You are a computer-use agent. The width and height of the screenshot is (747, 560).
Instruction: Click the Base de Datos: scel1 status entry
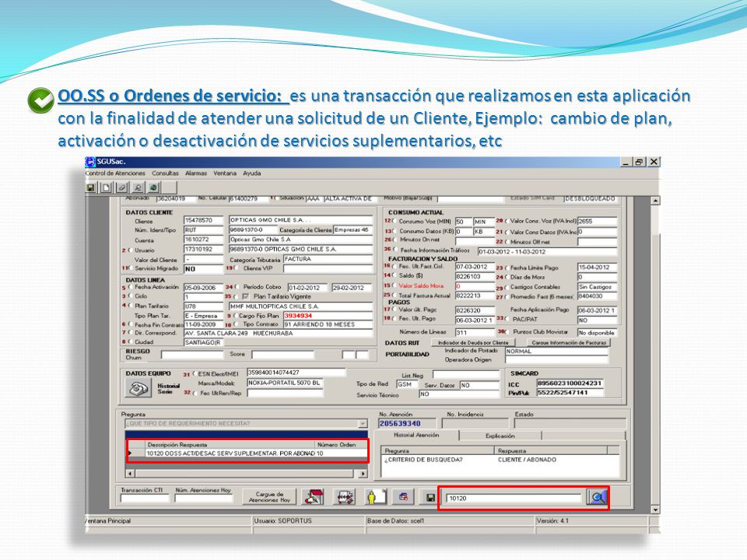click(450, 521)
